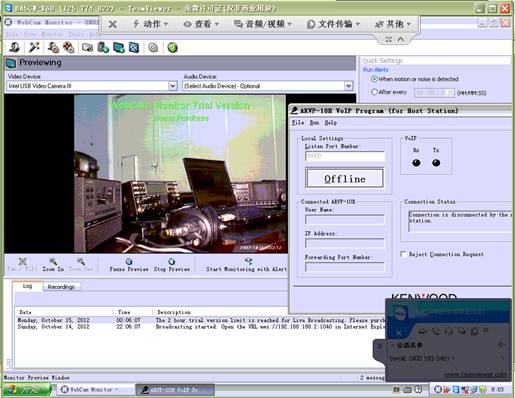Screen dimensions: 515x398
Task: Open the www.teamviewer.com link
Action: pos(476,374)
